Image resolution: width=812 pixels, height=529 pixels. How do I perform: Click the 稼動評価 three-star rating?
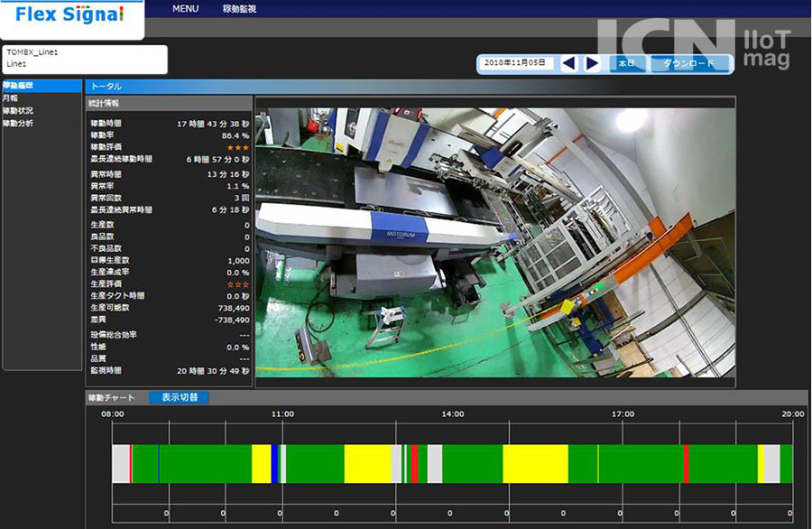[238, 146]
